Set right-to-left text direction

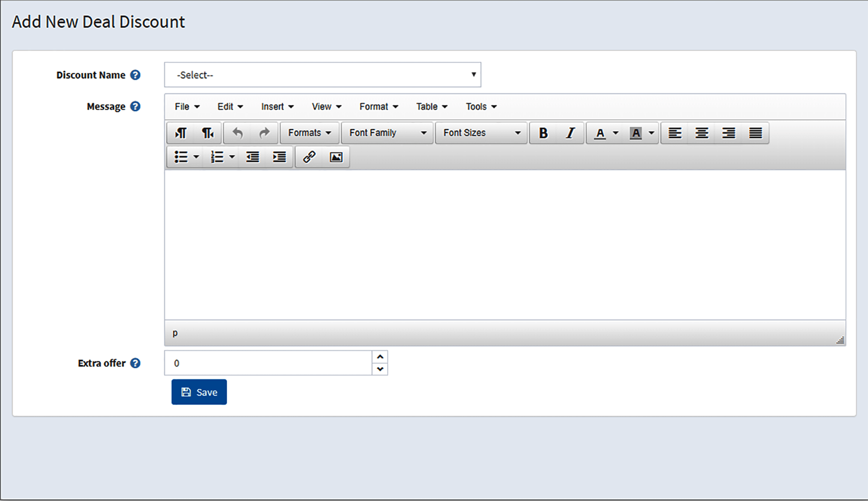tap(207, 133)
